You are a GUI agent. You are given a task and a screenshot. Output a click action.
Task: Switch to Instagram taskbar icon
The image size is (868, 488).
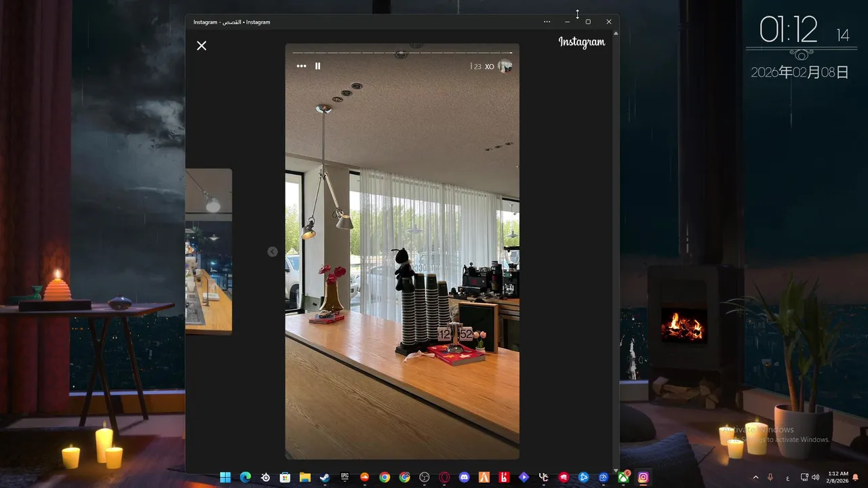tap(643, 477)
